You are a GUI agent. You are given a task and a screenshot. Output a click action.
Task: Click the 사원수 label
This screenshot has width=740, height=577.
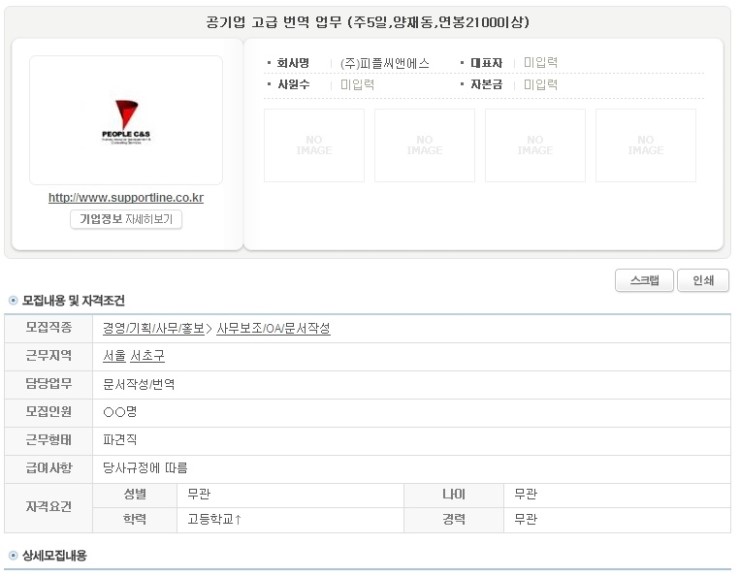293,84
